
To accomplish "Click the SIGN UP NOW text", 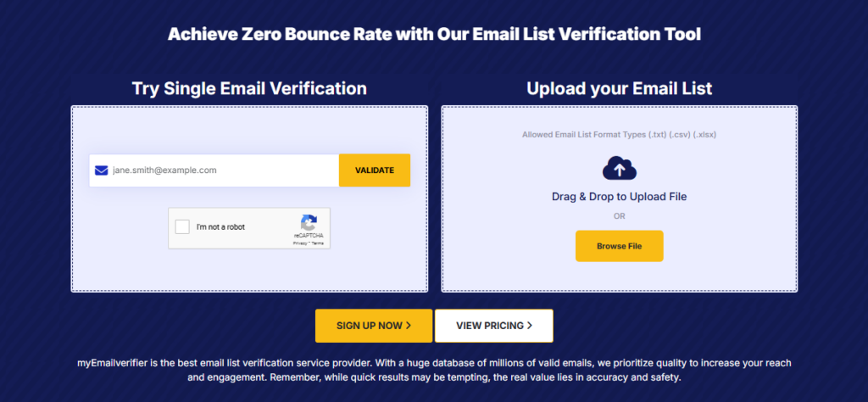I will tap(369, 325).
